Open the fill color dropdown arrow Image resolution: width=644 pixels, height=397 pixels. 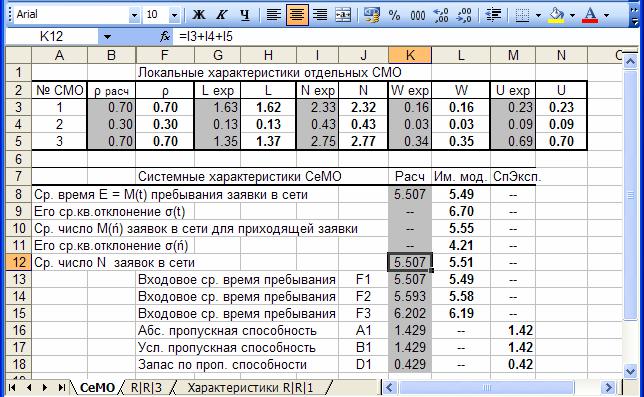coord(573,16)
